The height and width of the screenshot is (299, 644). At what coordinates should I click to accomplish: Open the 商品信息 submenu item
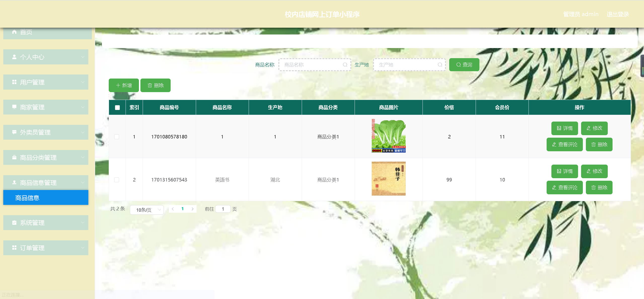click(46, 198)
